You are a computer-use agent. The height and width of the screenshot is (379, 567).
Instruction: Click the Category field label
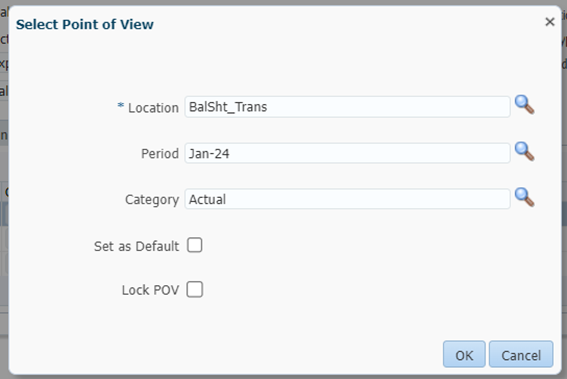[x=152, y=200]
